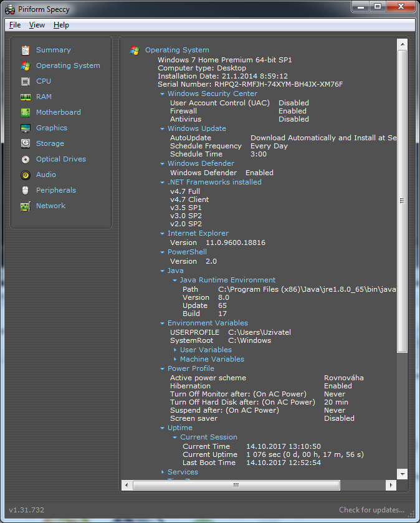Open the Summary section icon
The width and height of the screenshot is (420, 523).
pos(26,50)
